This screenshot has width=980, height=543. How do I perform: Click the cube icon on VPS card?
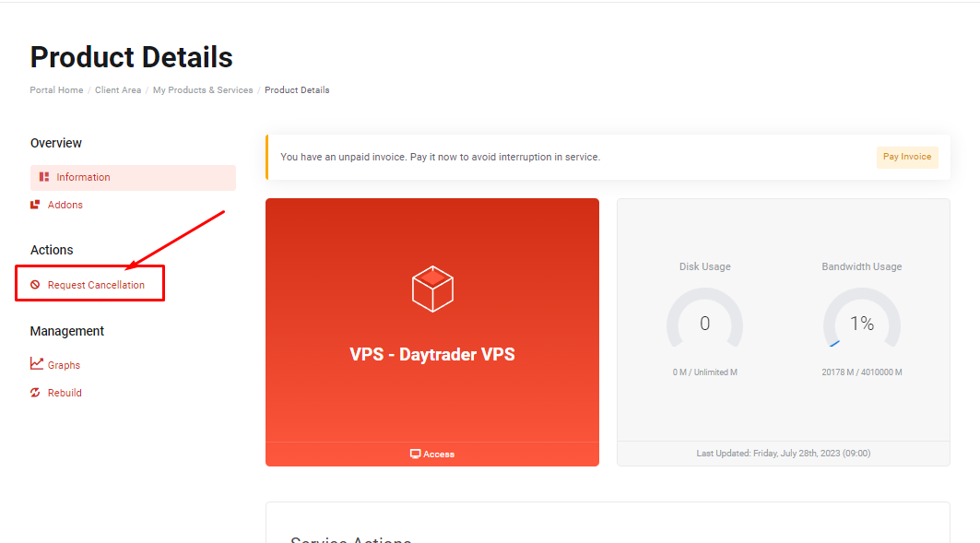click(432, 289)
